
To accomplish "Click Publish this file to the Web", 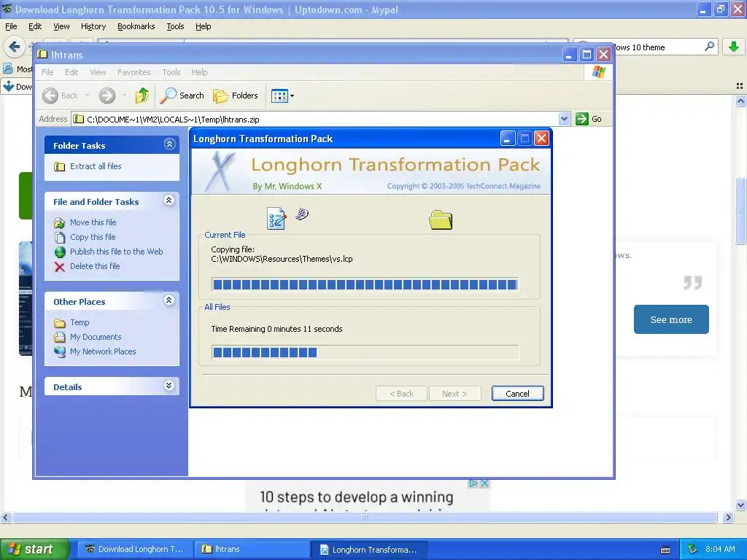I will tap(116, 252).
